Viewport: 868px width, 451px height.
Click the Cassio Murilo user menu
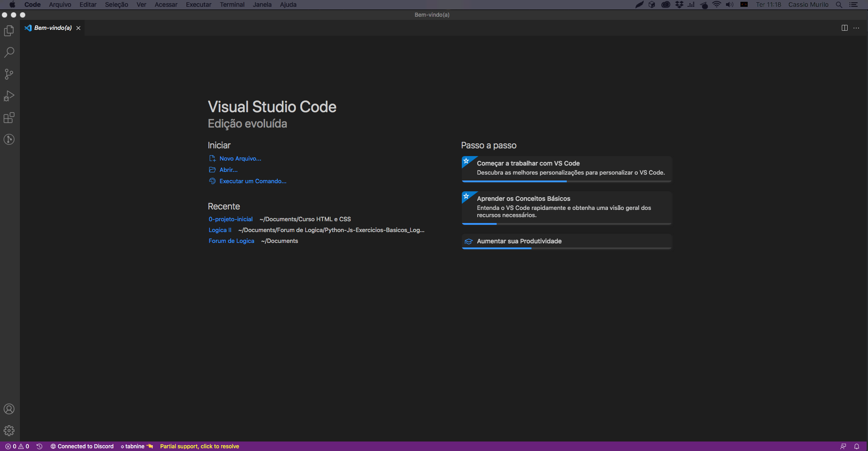click(x=808, y=5)
